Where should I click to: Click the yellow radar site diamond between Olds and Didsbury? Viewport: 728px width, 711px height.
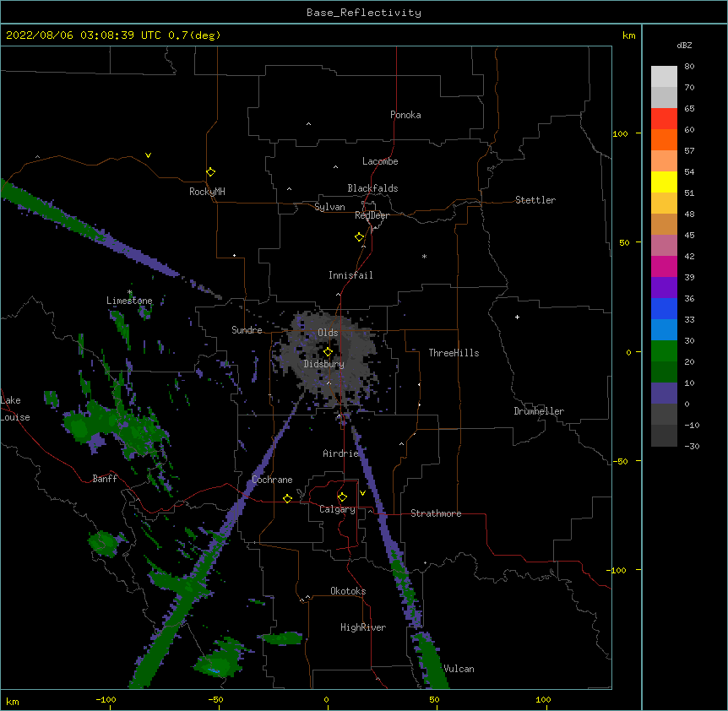pyautogui.click(x=328, y=352)
